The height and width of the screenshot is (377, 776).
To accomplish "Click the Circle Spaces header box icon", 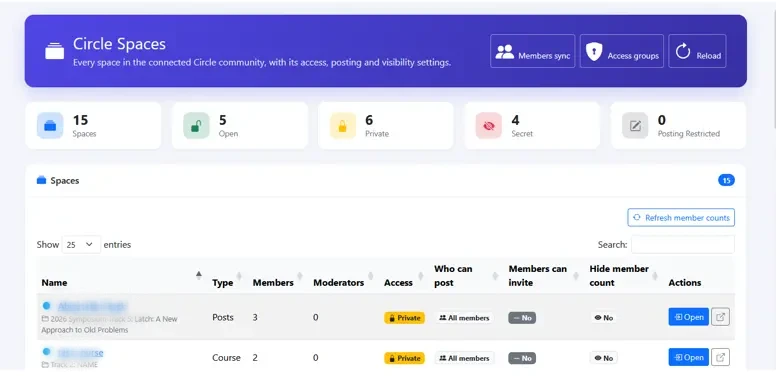I will coord(54,51).
